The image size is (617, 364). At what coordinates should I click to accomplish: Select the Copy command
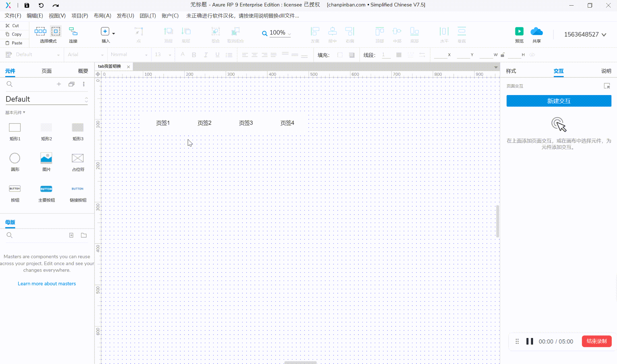pos(13,34)
